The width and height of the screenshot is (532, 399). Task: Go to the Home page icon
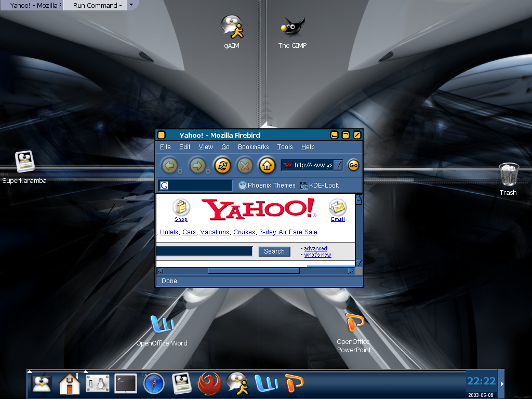tap(267, 166)
